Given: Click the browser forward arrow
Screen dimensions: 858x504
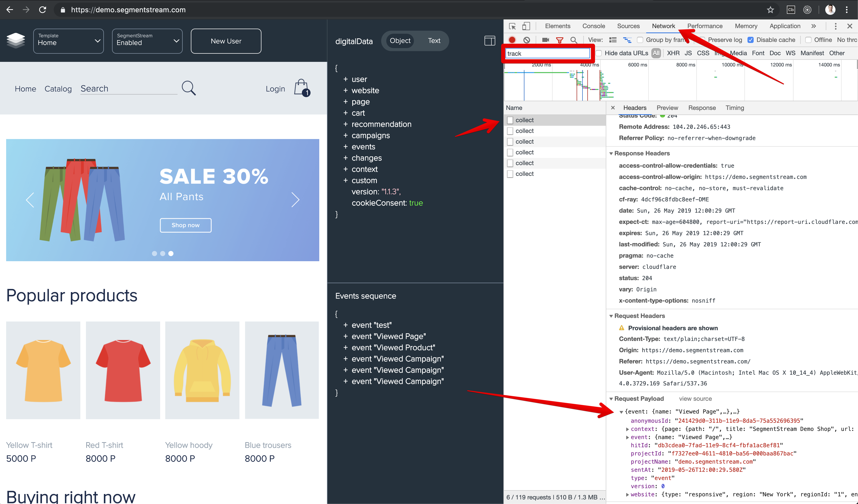Looking at the screenshot, I should [26, 9].
